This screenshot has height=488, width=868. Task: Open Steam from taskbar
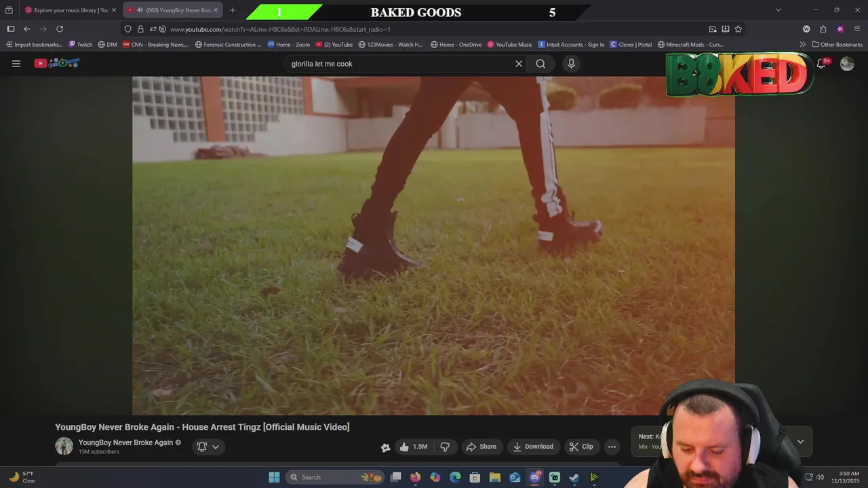point(574,477)
